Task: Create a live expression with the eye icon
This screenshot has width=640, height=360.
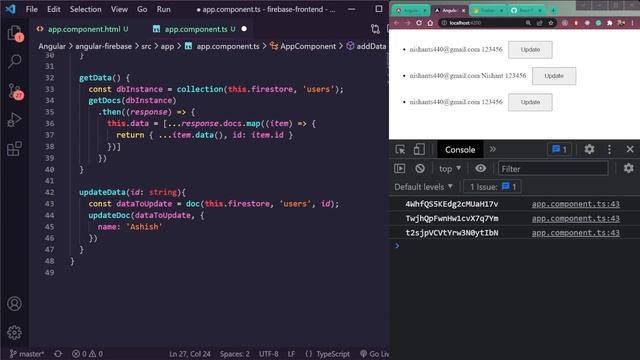Action: point(480,168)
